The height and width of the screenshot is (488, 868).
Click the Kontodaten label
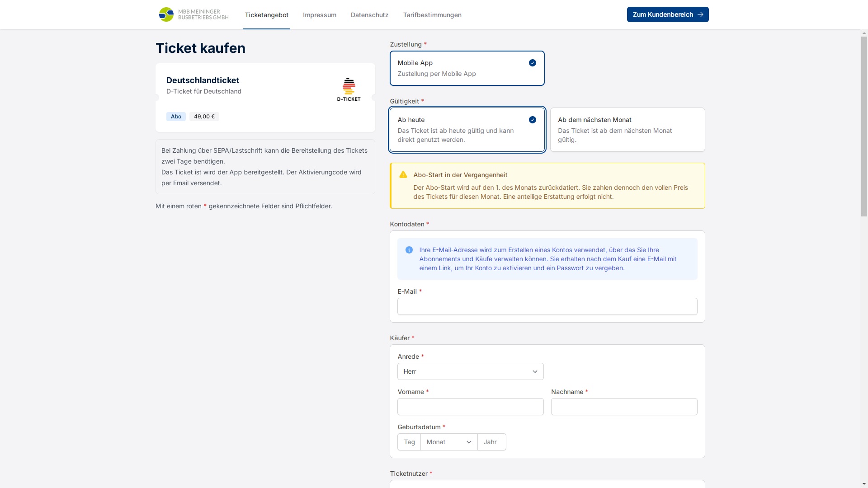coord(407,224)
